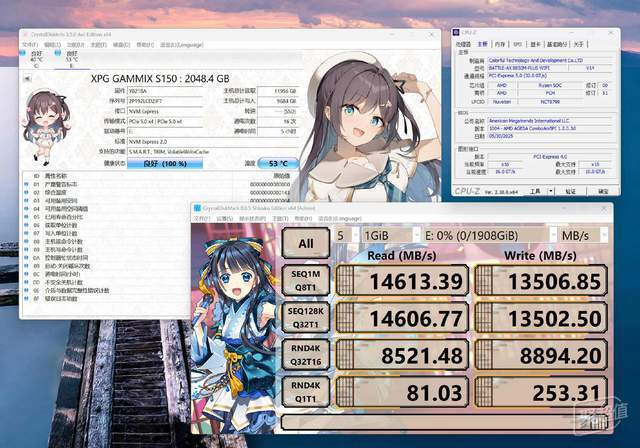Click the 53 °C temperature button
This screenshot has width=640, height=448.
(278, 164)
